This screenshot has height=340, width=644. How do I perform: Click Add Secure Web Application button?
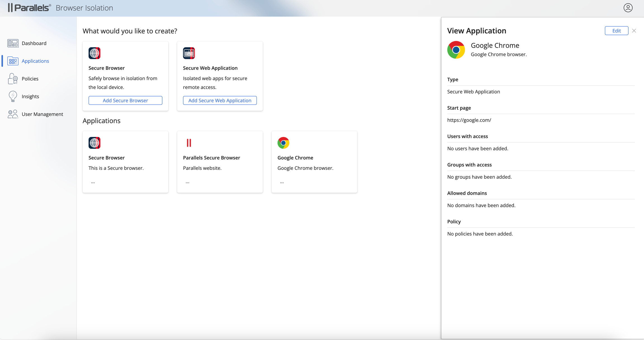220,100
